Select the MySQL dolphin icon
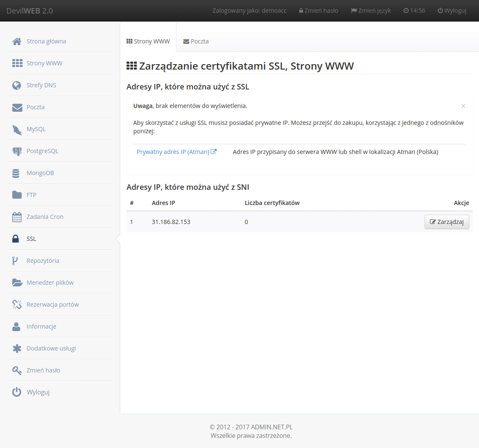 coord(17,129)
